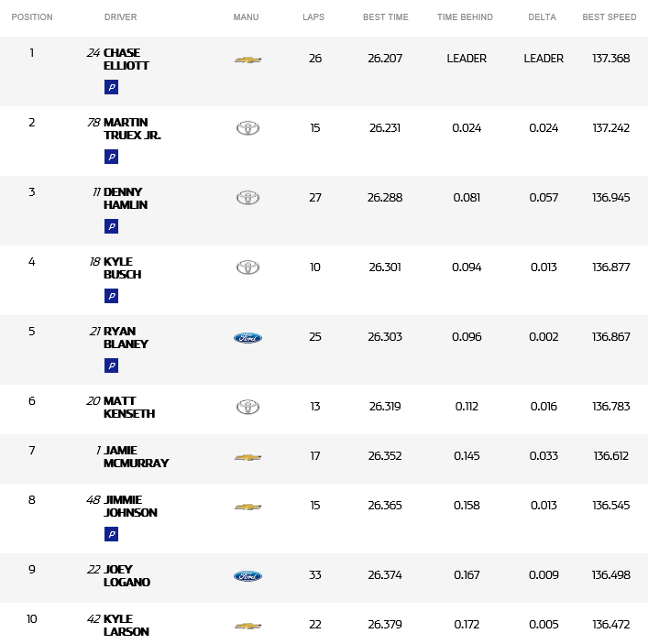This screenshot has width=648, height=644.
Task: Select driver Jamie McMurray's name
Action: click(x=136, y=457)
